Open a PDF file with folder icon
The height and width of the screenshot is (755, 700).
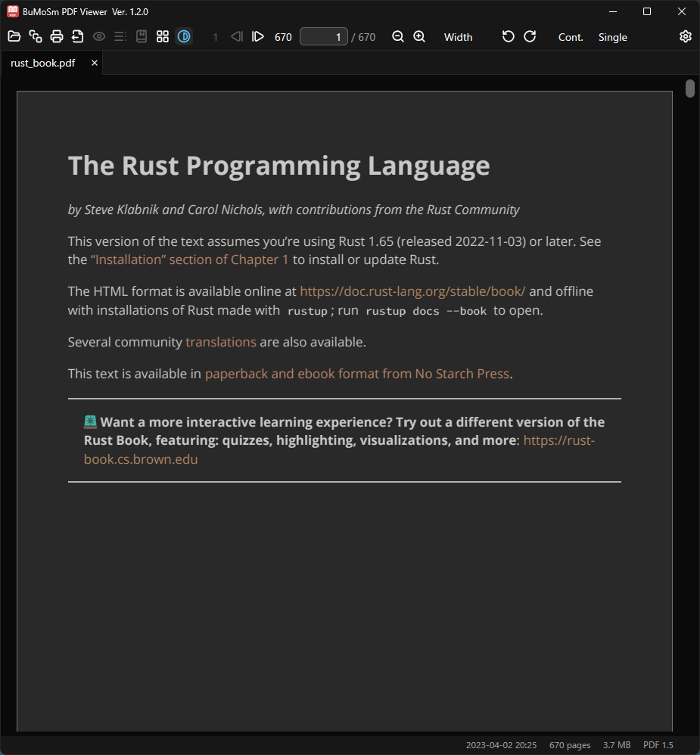click(14, 36)
